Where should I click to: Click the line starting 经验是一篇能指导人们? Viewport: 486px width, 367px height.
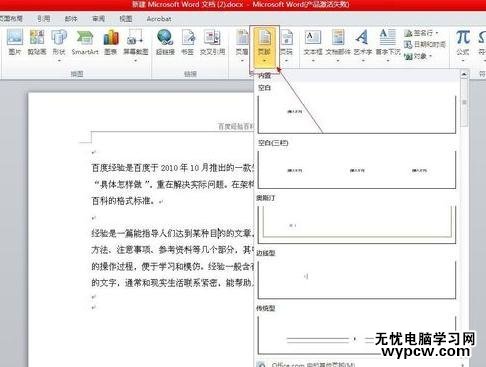pos(173,233)
